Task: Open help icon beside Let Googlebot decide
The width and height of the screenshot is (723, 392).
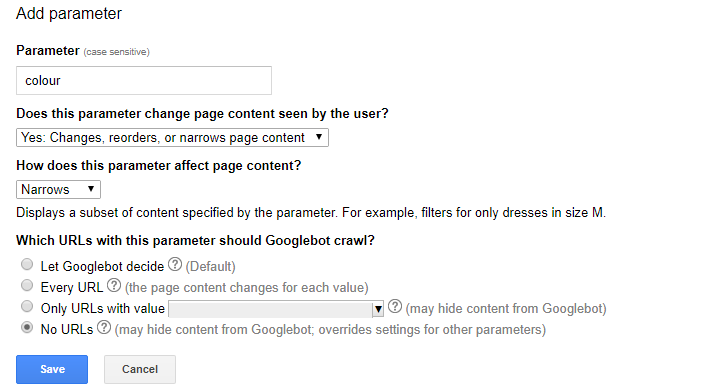Action: (x=175, y=265)
